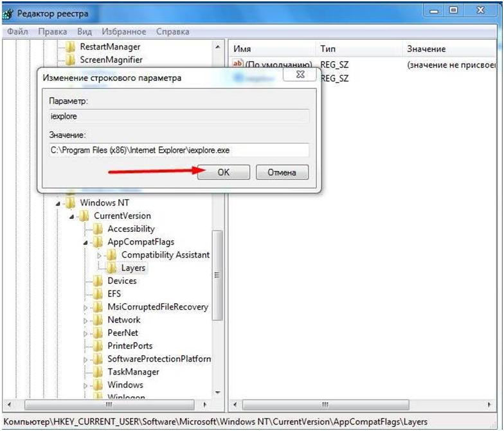Click the Значение path input field
The width and height of the screenshot is (504, 431).
179,150
